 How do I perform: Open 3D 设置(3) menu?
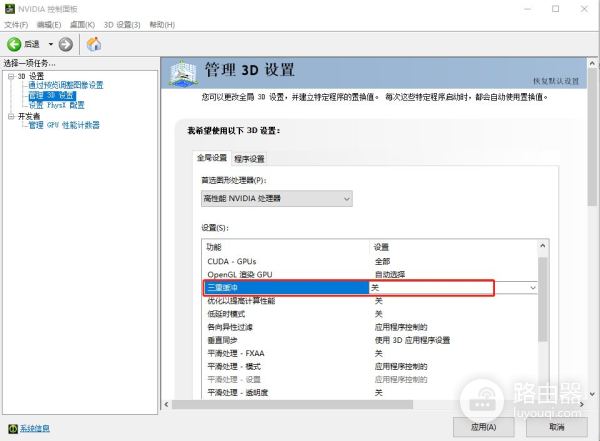(122, 25)
